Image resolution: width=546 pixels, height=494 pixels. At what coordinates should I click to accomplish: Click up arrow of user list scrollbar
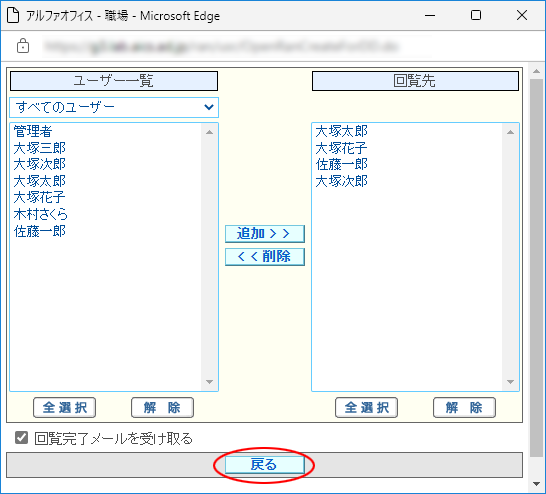pyautogui.click(x=209, y=132)
